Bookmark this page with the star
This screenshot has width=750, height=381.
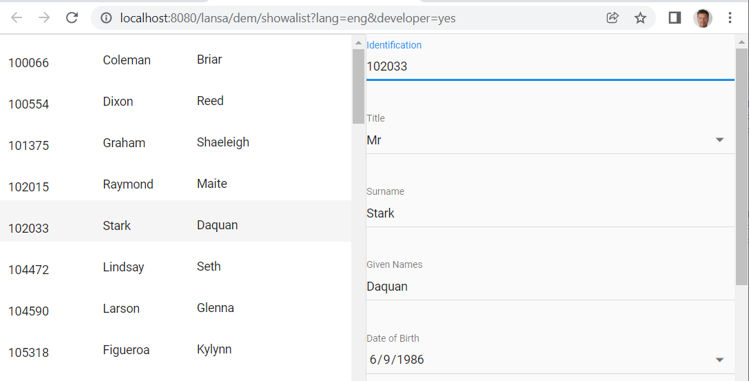640,18
